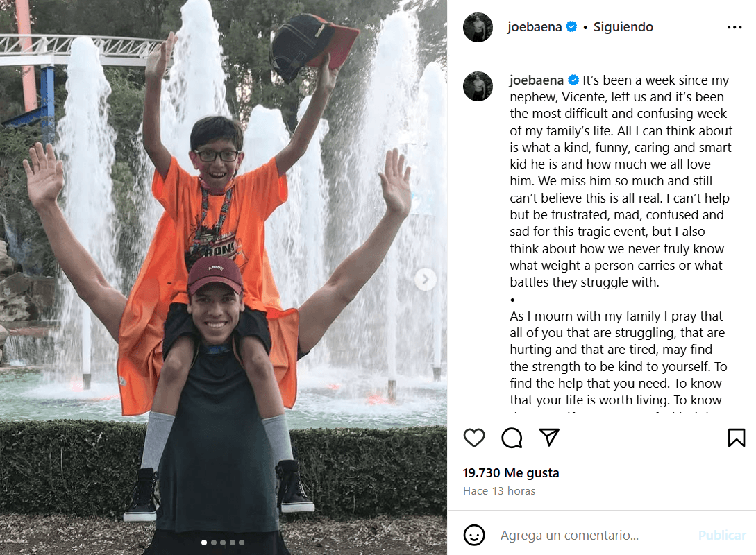Save the post with the bookmark icon

(x=737, y=438)
